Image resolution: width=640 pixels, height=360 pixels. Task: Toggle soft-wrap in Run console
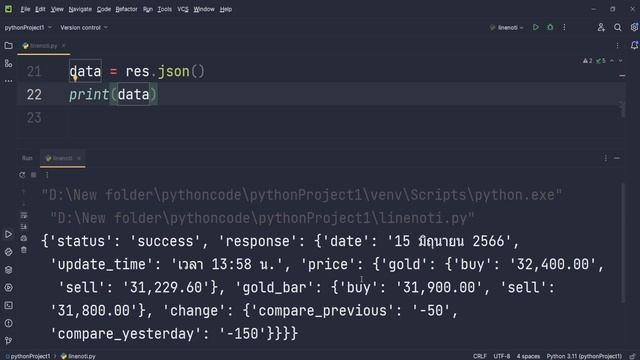click(x=24, y=215)
